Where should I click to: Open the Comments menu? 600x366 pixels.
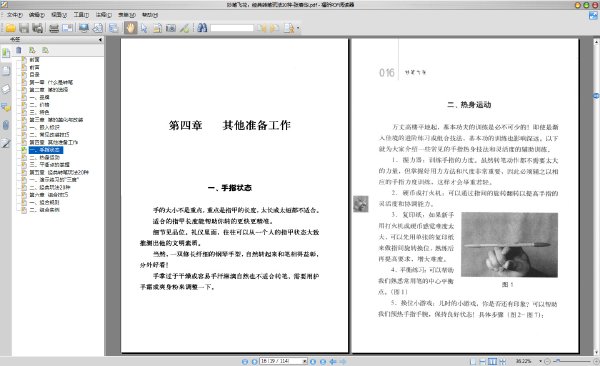[x=103, y=15]
